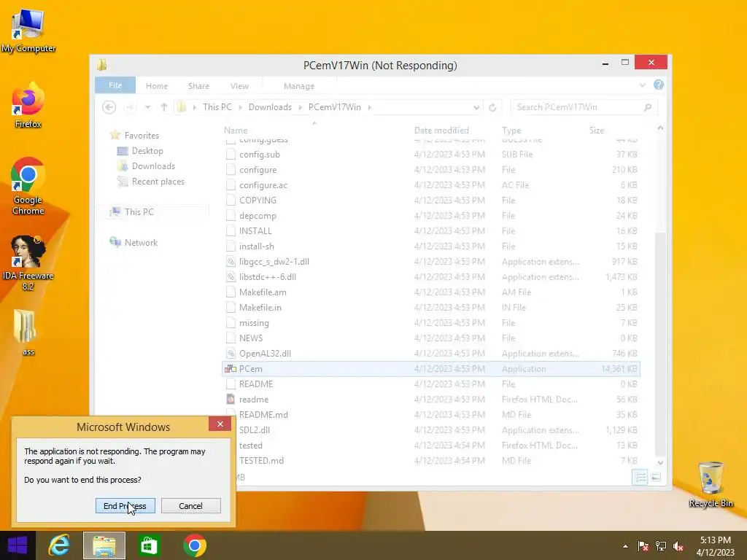Open recent locations dropdown arrow
Image resolution: width=747 pixels, height=560 pixels.
coord(147,107)
